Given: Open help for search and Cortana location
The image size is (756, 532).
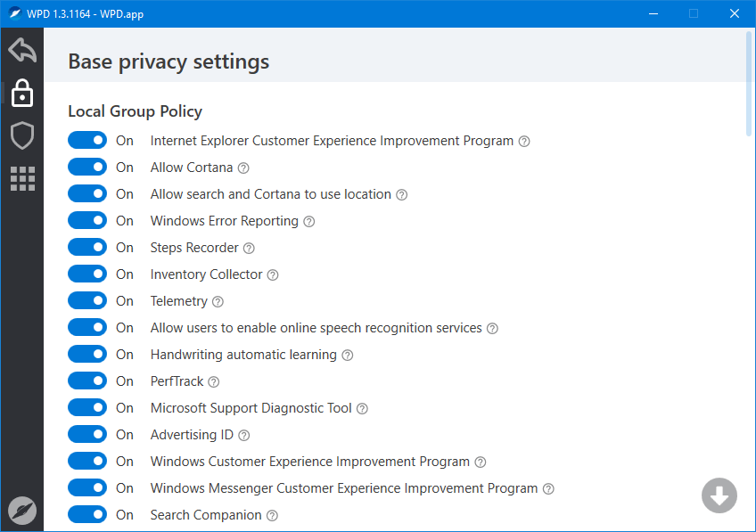Looking at the screenshot, I should pos(401,195).
